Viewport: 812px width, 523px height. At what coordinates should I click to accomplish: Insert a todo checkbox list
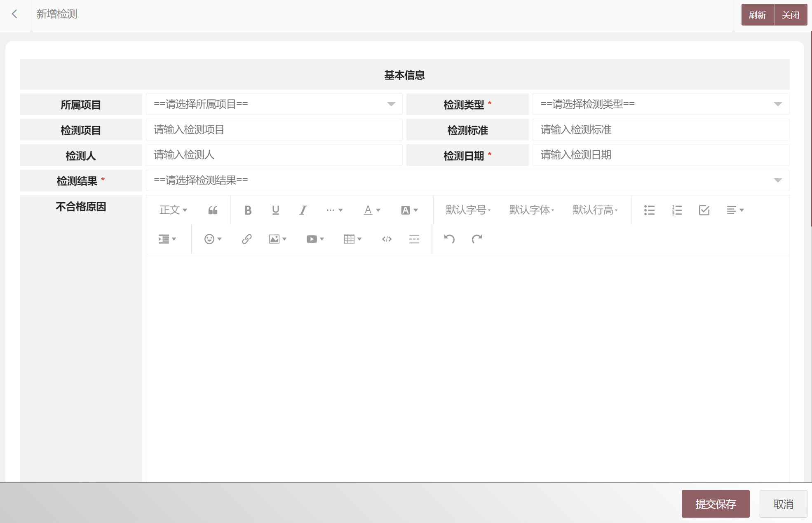click(x=704, y=210)
